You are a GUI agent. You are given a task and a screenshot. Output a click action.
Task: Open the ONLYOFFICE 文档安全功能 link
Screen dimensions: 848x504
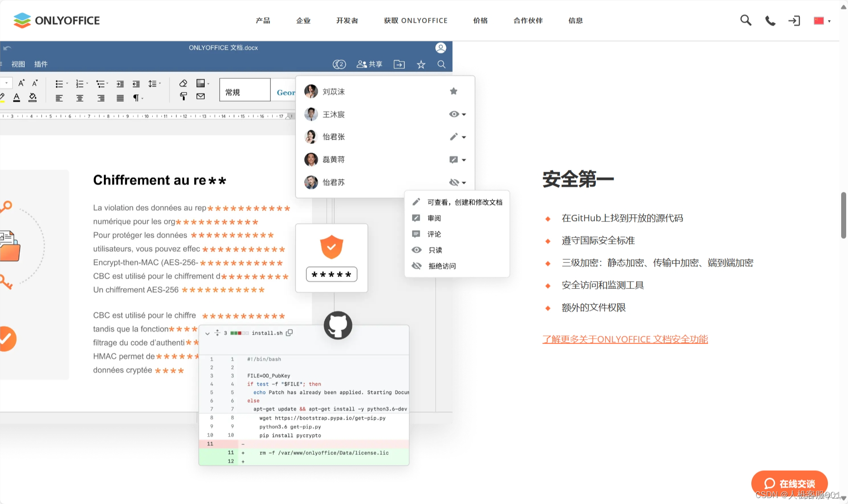click(625, 339)
